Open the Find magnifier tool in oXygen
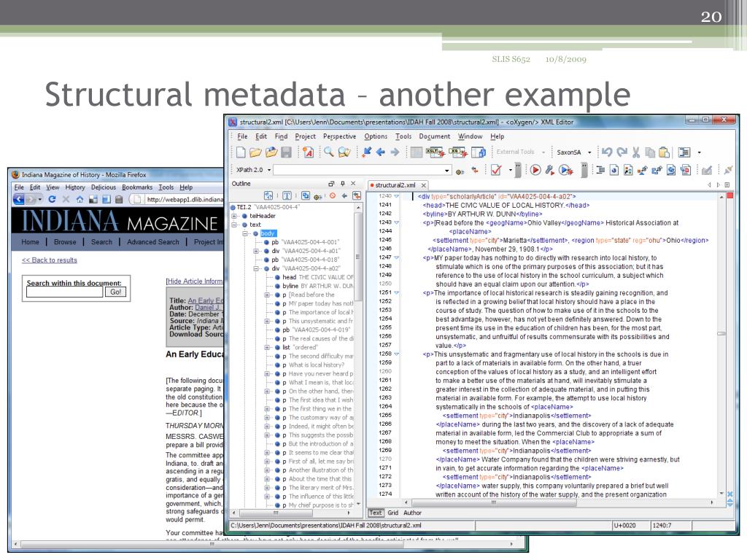This screenshot has width=747, height=560. (329, 152)
